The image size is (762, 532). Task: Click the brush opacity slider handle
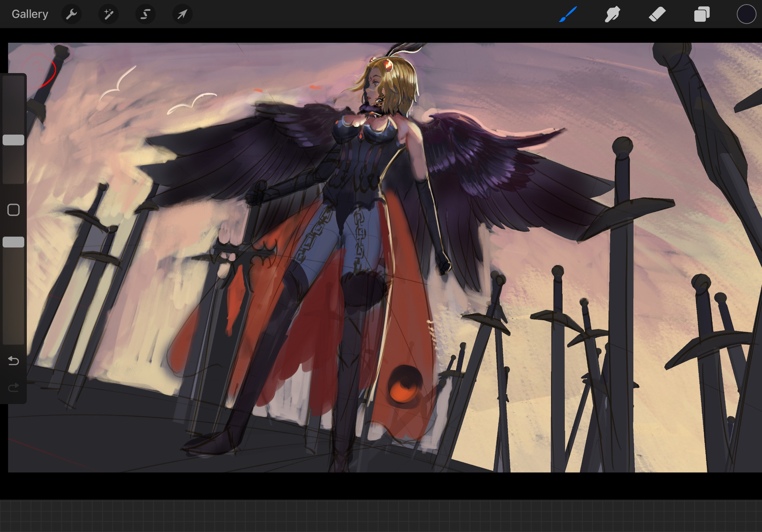click(13, 242)
